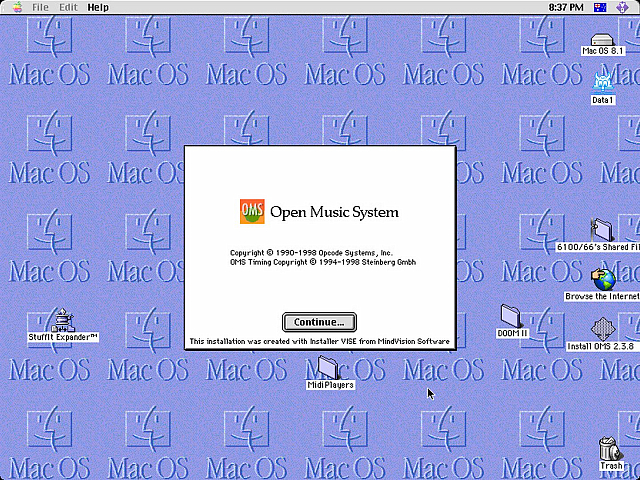Select the DOOM II folder icon
The image size is (640, 480).
511,316
